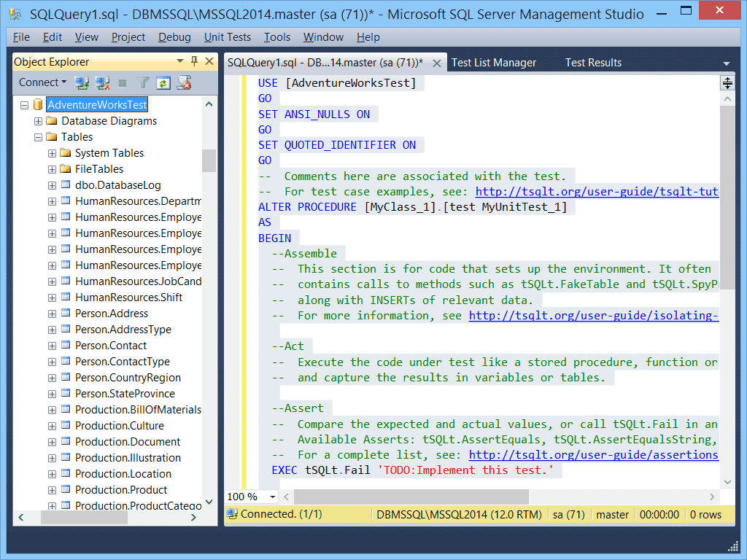Switch to the Test Results tab
747x560 pixels.
pyautogui.click(x=593, y=63)
